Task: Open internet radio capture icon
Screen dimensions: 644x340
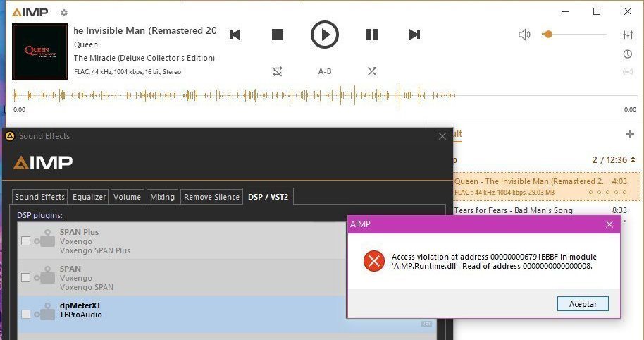Action: (x=628, y=72)
